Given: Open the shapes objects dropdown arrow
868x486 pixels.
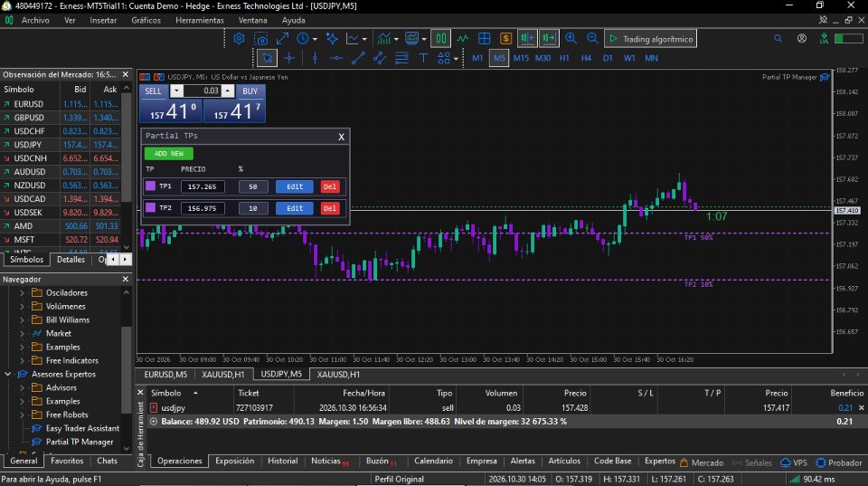Looking at the screenshot, I should [456, 58].
